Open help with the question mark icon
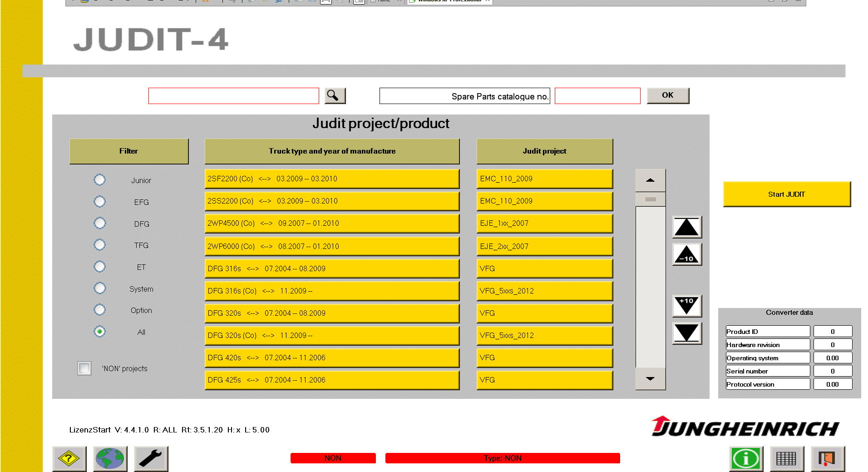 (x=69, y=459)
